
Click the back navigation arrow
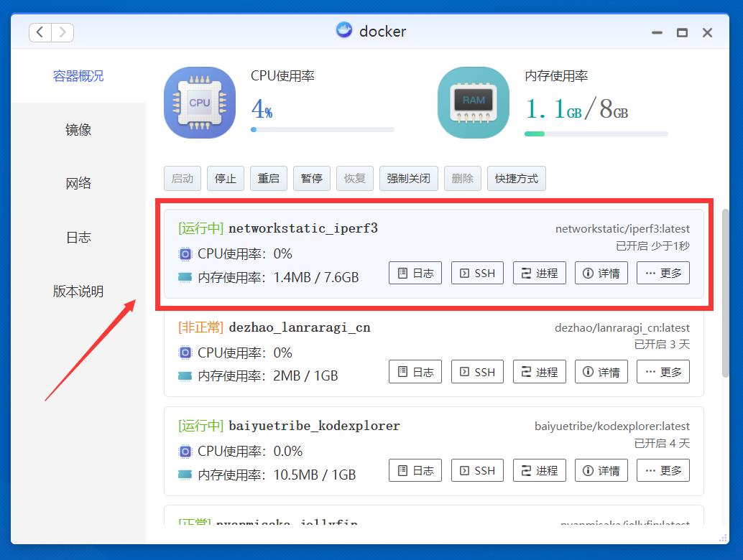[x=40, y=32]
